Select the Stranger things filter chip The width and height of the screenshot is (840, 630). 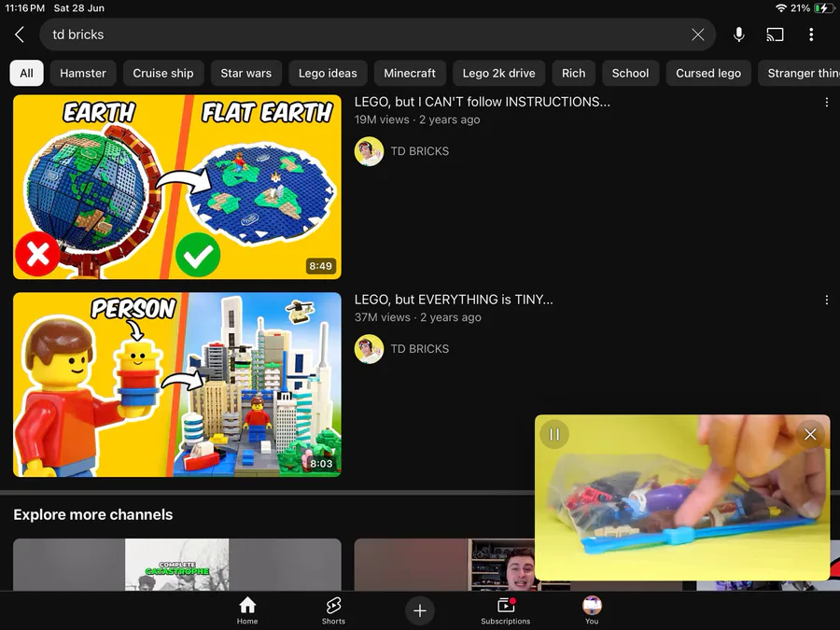click(x=799, y=74)
